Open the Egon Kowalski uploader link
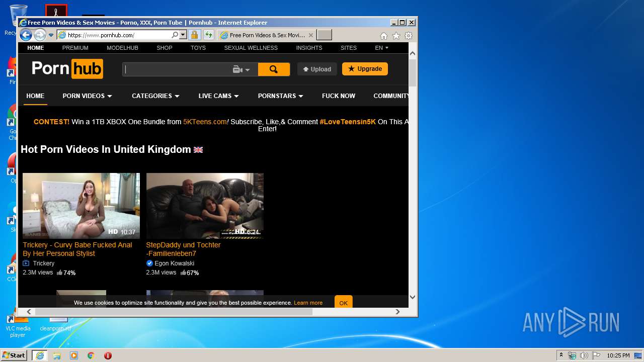The height and width of the screenshot is (362, 644). [x=175, y=263]
